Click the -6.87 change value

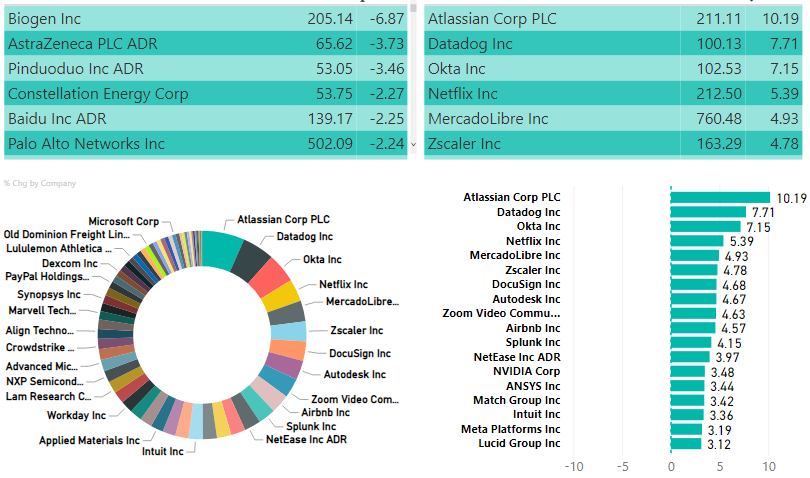tap(387, 19)
